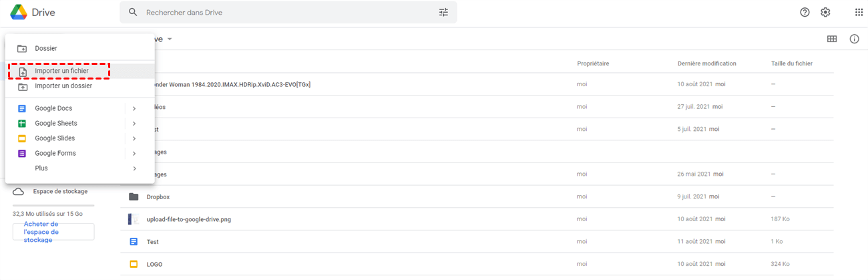Select the Google Sheets icon in menu
868x280 pixels.
click(x=22, y=124)
